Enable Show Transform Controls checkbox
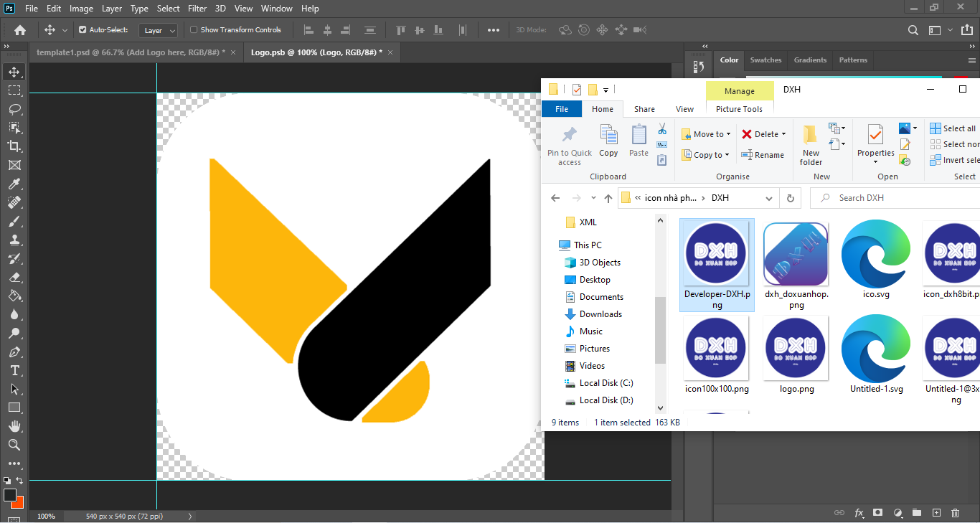980x523 pixels. [194, 30]
